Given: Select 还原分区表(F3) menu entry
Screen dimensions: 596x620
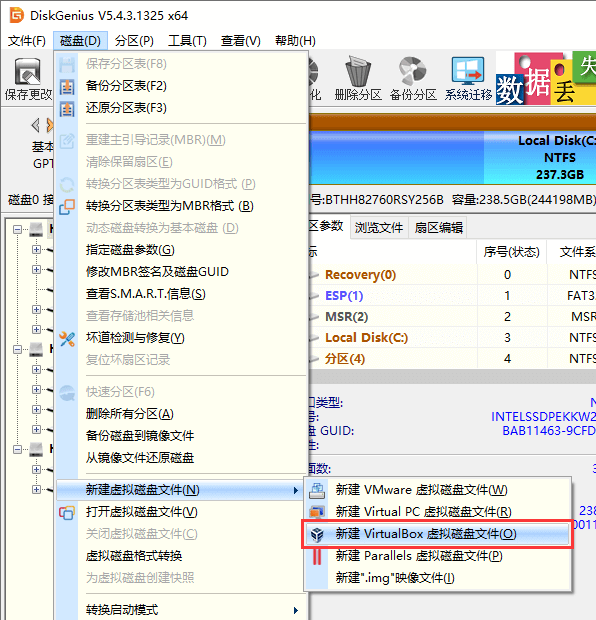Looking at the screenshot, I should tap(182, 108).
